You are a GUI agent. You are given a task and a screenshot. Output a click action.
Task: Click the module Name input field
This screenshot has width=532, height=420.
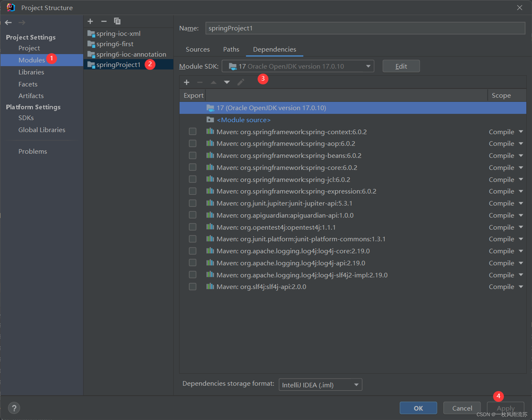pyautogui.click(x=365, y=28)
